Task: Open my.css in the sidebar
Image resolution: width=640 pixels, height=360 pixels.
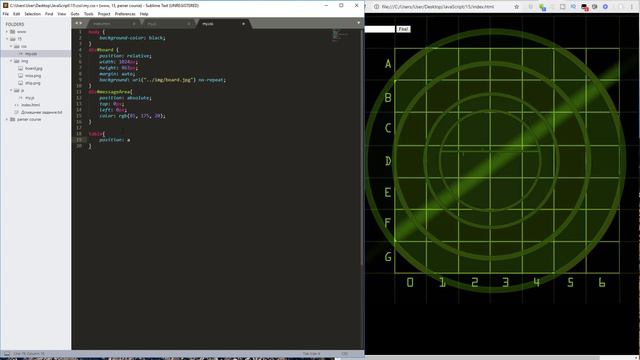Action: [31, 53]
